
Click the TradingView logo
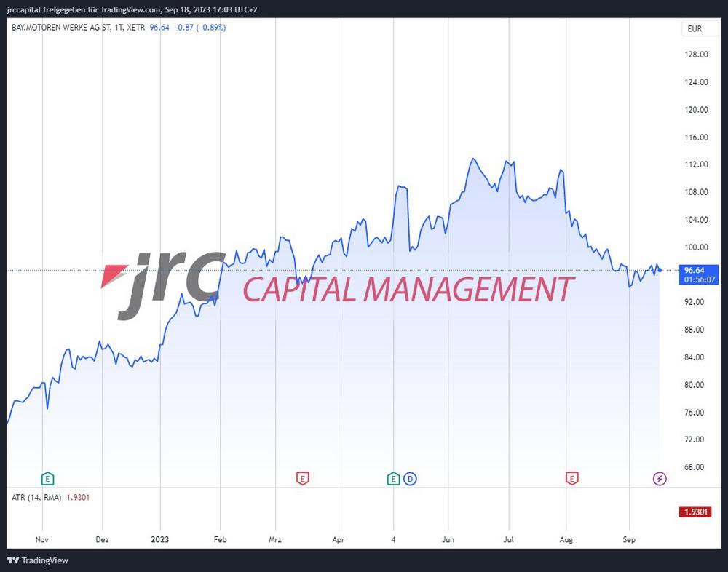[38, 560]
